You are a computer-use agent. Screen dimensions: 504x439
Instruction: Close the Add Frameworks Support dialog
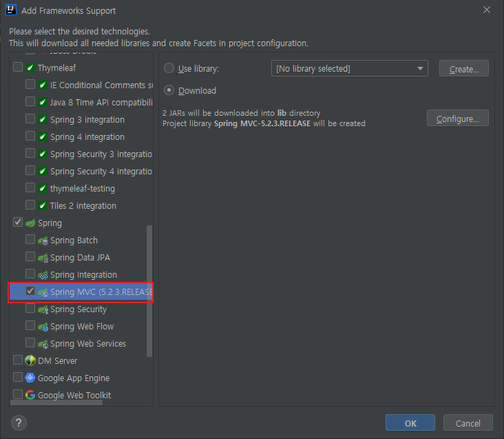pos(487,10)
